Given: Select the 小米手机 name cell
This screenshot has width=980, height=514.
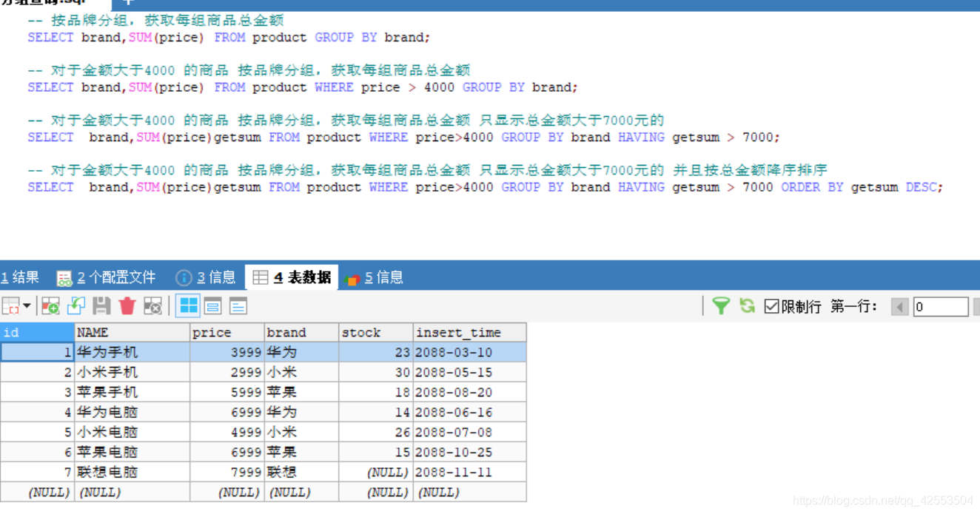Looking at the screenshot, I should coord(132,373).
